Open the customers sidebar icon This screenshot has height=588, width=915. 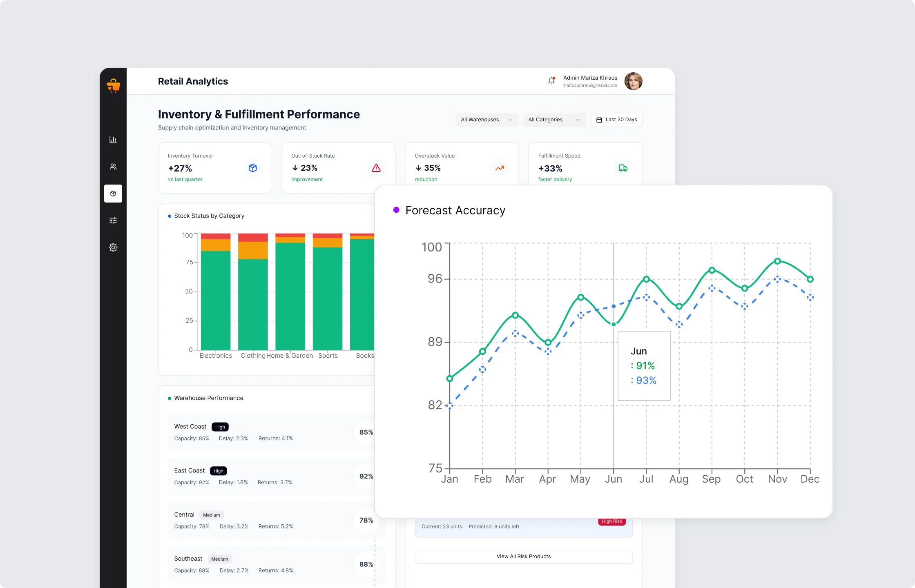click(x=113, y=167)
